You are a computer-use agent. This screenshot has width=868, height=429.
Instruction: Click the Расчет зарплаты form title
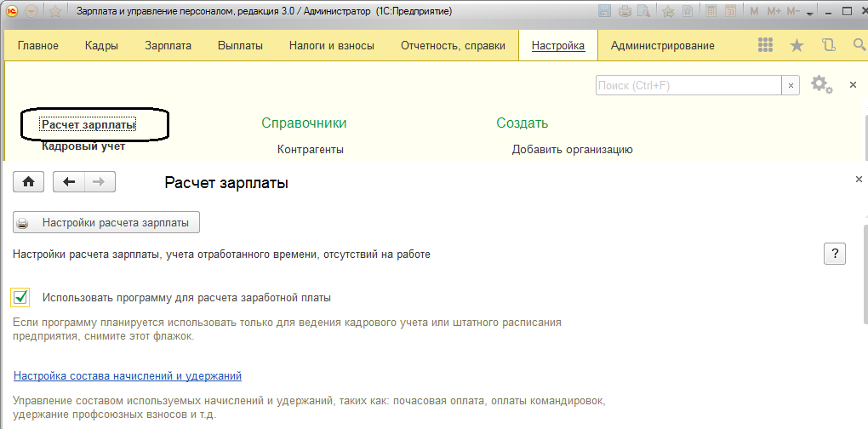point(226,183)
